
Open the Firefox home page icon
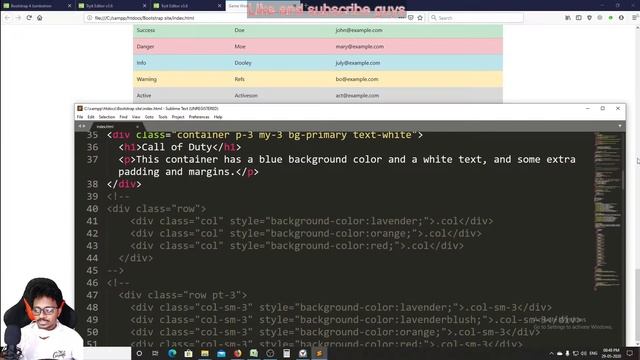40,18
